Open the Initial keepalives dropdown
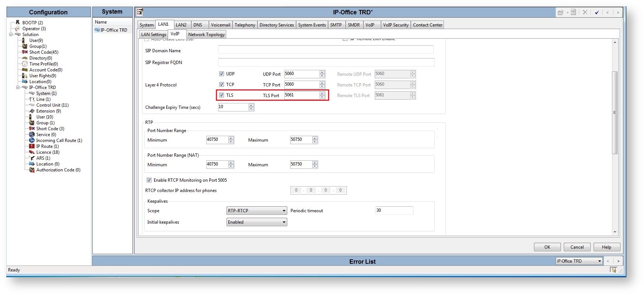 point(257,222)
